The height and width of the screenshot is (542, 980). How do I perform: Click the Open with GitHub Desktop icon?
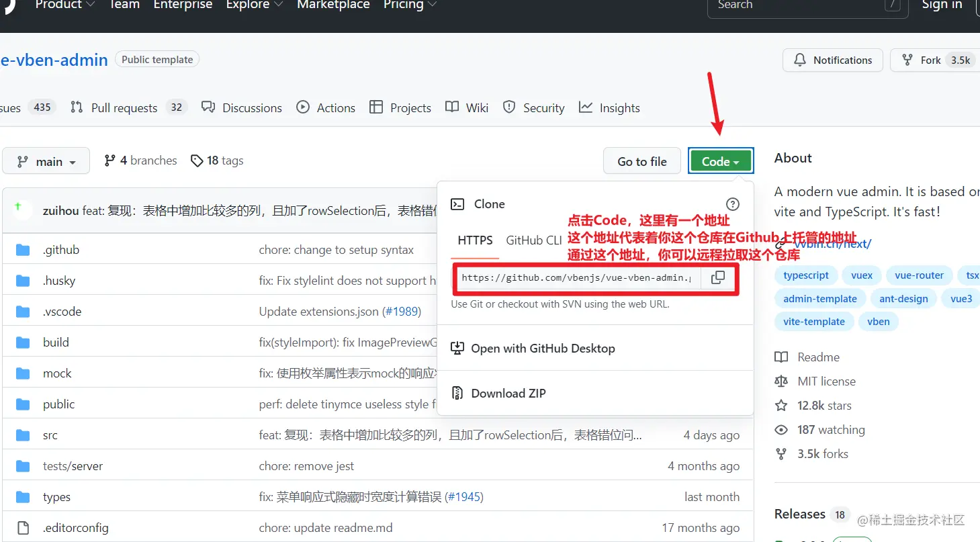pyautogui.click(x=457, y=349)
